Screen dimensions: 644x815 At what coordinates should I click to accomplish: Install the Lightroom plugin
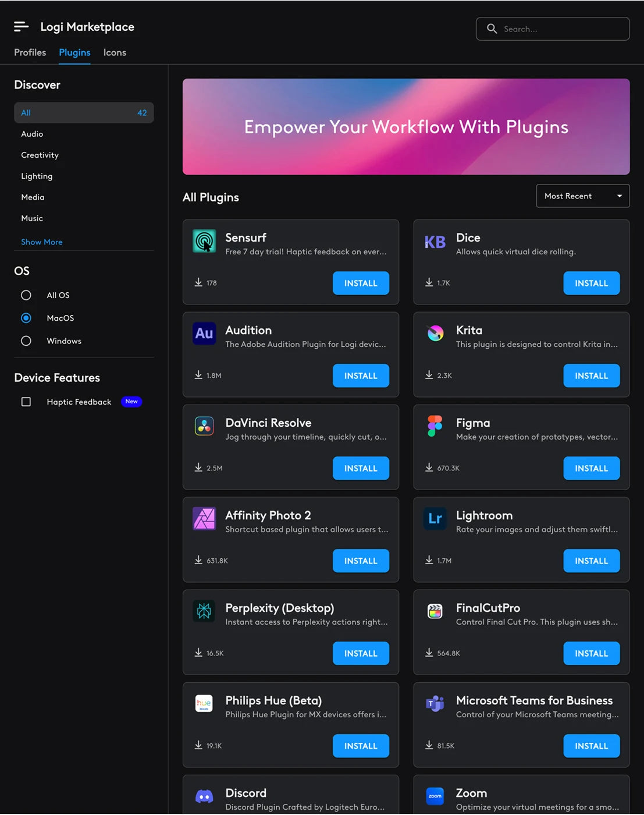coord(592,561)
